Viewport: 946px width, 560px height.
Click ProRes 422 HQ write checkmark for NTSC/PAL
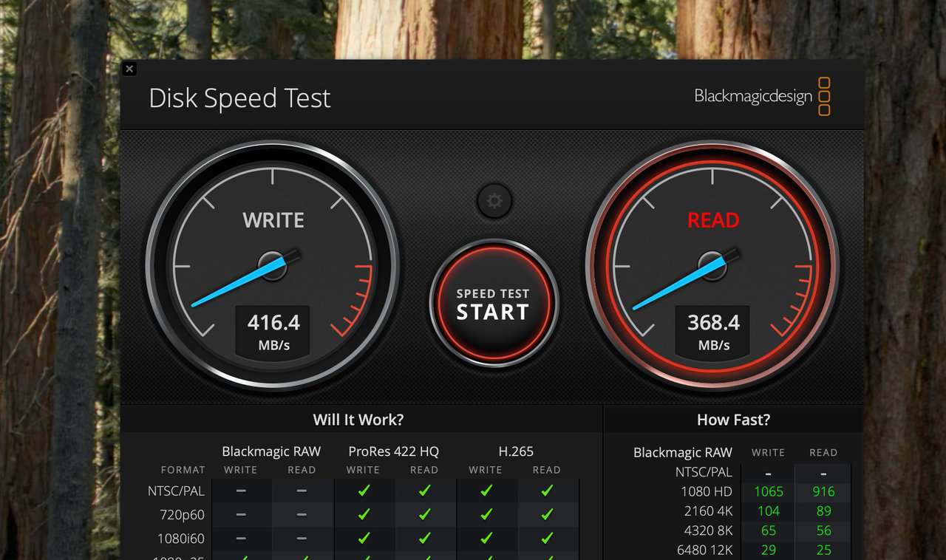click(363, 491)
